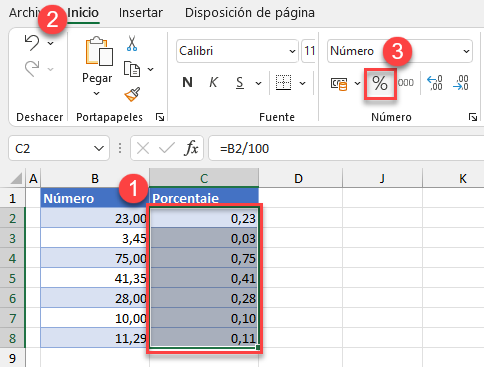The image size is (484, 367).
Task: Click the font size box showing 11
Action: point(309,51)
